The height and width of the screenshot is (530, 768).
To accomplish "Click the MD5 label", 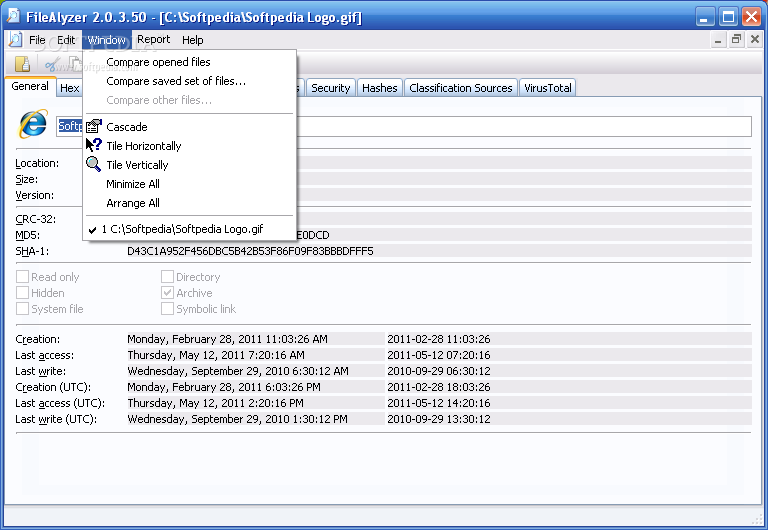I will (x=27, y=235).
